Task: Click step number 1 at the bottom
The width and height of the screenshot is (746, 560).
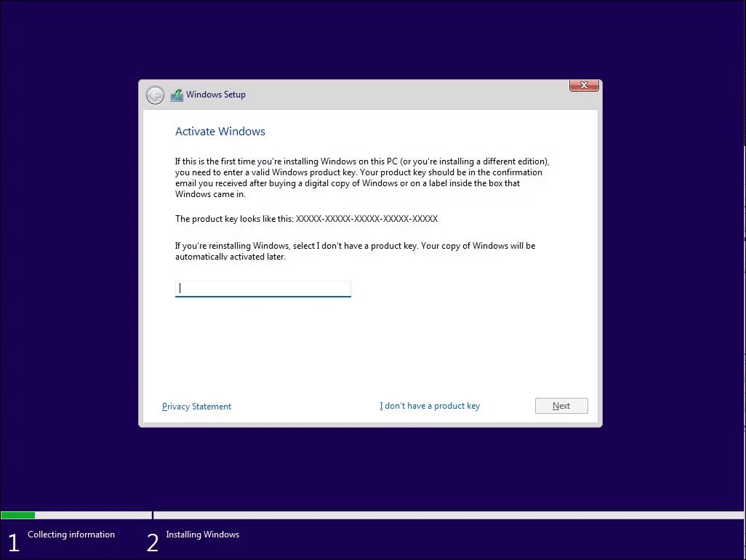Action: pos(13,542)
